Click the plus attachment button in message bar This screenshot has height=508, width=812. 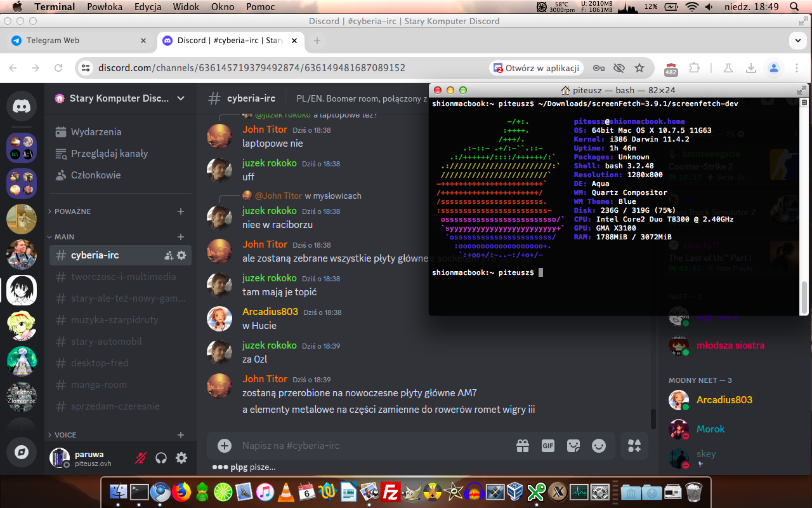pyautogui.click(x=225, y=446)
